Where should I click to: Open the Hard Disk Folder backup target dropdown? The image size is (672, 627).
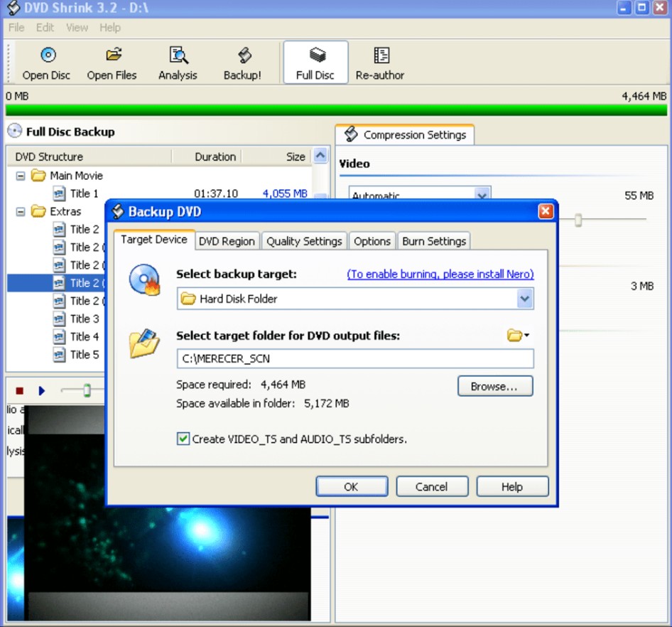tap(524, 299)
